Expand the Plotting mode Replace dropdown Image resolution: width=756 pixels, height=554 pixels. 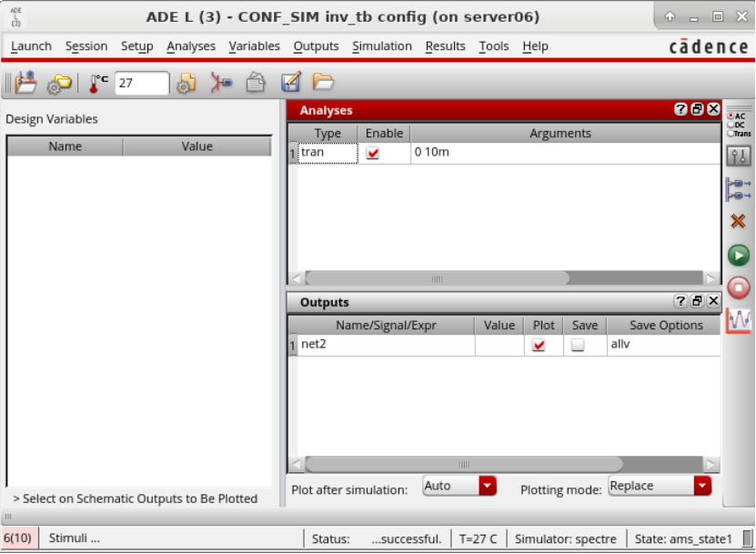(660, 487)
